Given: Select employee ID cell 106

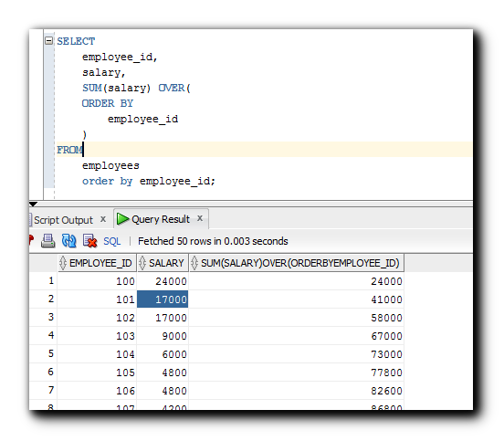Looking at the screenshot, I should click(x=97, y=391).
